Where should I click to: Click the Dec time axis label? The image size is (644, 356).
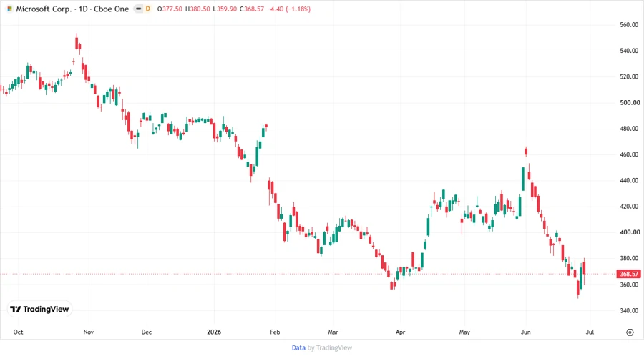(x=147, y=332)
